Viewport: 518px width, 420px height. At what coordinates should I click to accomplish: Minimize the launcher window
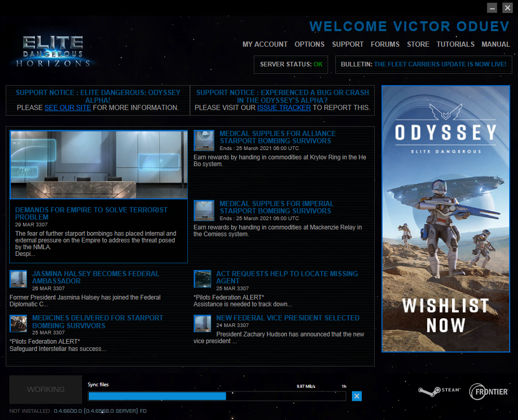pyautogui.click(x=492, y=8)
